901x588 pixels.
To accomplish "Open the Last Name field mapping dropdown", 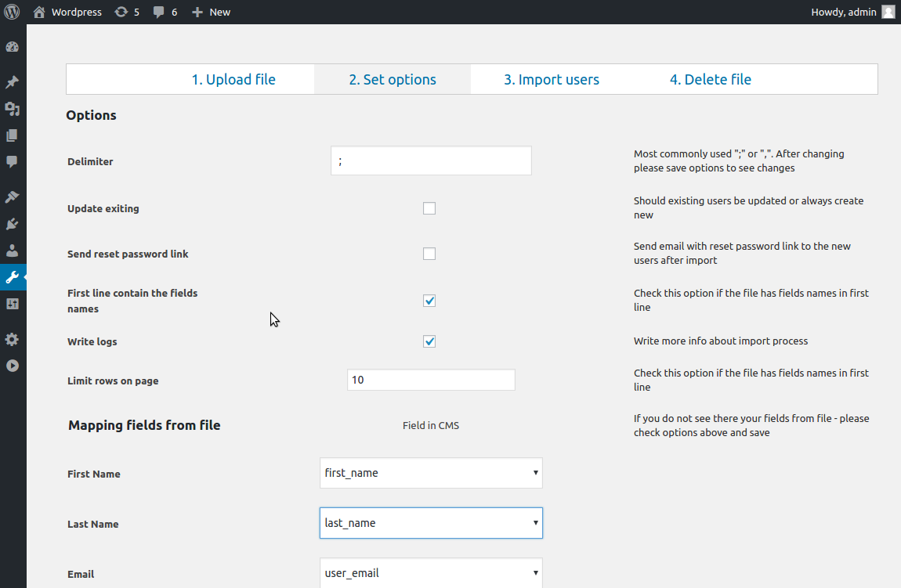I will point(431,523).
